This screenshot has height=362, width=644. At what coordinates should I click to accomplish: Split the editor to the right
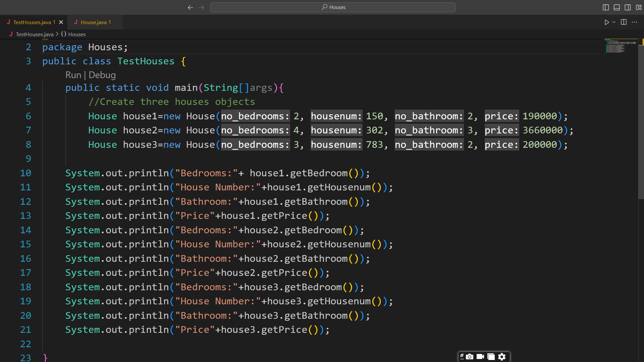tap(624, 22)
